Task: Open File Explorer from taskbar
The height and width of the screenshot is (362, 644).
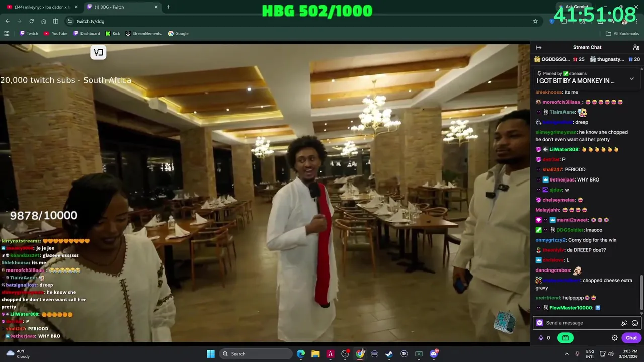Action: coord(315,354)
